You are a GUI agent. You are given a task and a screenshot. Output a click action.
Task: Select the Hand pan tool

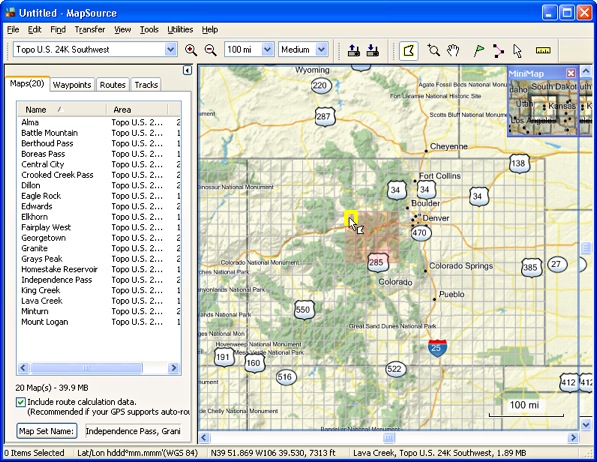point(453,50)
